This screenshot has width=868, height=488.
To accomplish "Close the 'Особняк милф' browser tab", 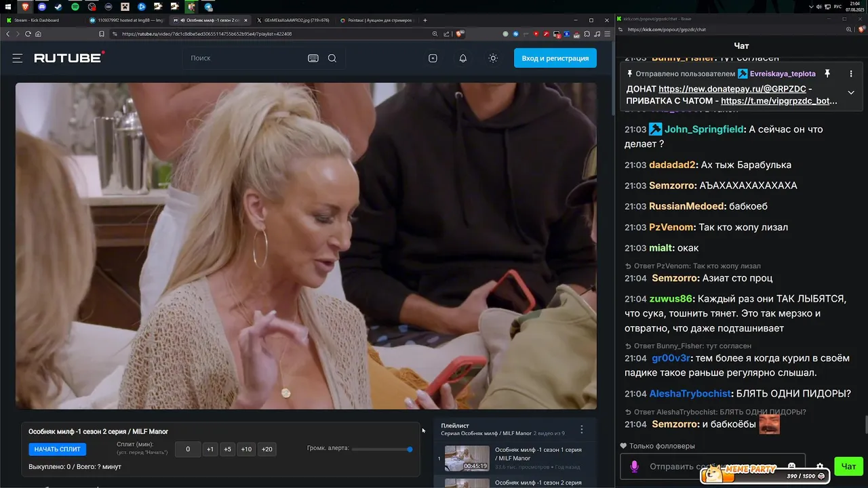I will [245, 20].
